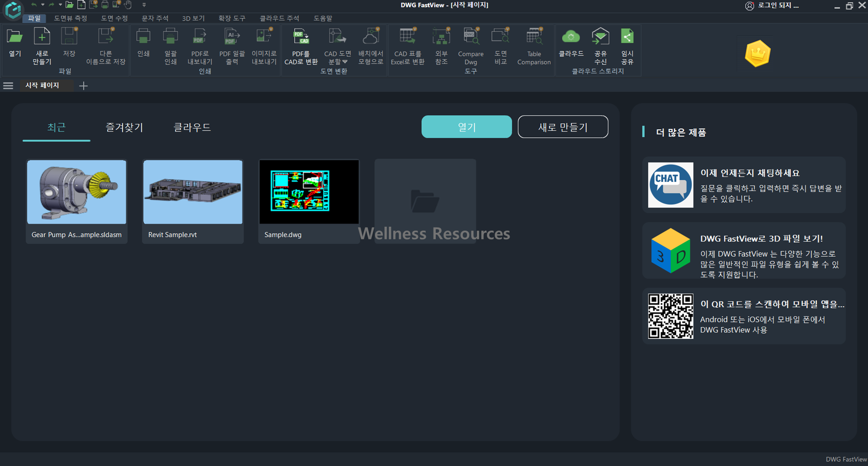868x466 pixels.
Task: Click save-as icon in quick access toolbar
Action: click(93, 5)
